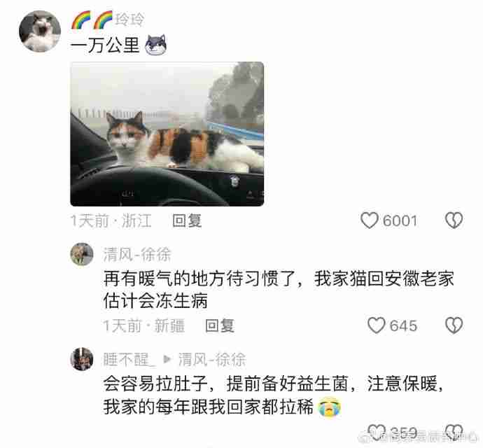Open the replied-to name 清风-徐徐 after the arrow
This screenshot has height=448, width=483.
[x=212, y=360]
